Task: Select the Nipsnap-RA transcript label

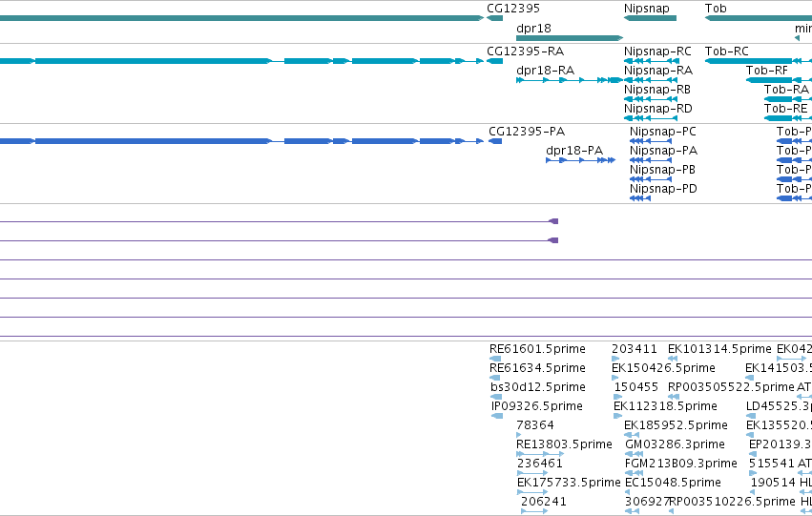Action: coord(657,71)
